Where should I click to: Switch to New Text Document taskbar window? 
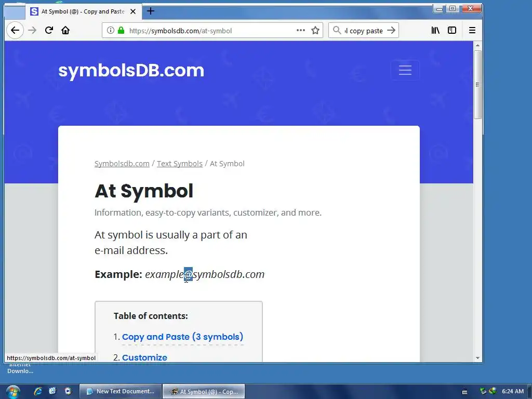(120, 391)
